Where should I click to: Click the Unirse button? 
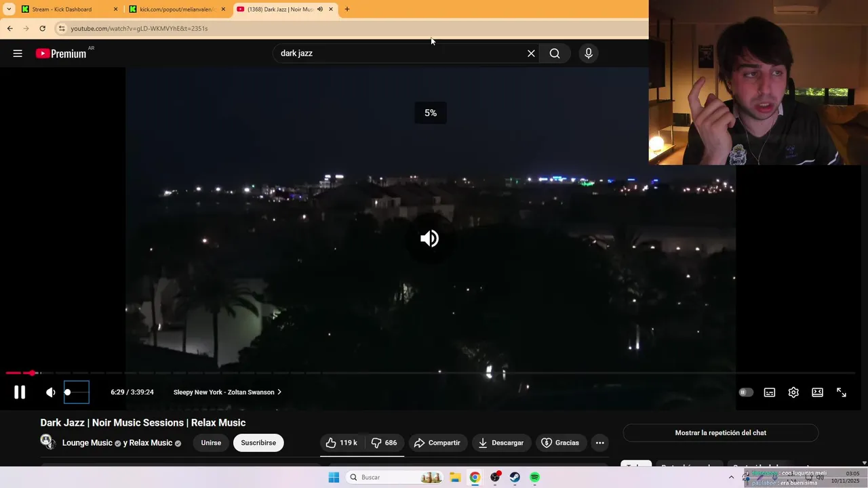pos(211,443)
